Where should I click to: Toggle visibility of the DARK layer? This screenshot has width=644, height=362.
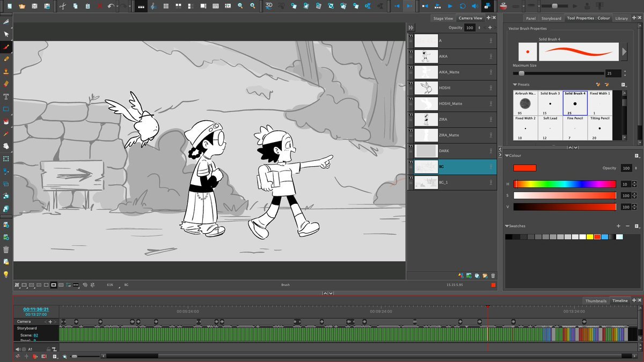411,151
